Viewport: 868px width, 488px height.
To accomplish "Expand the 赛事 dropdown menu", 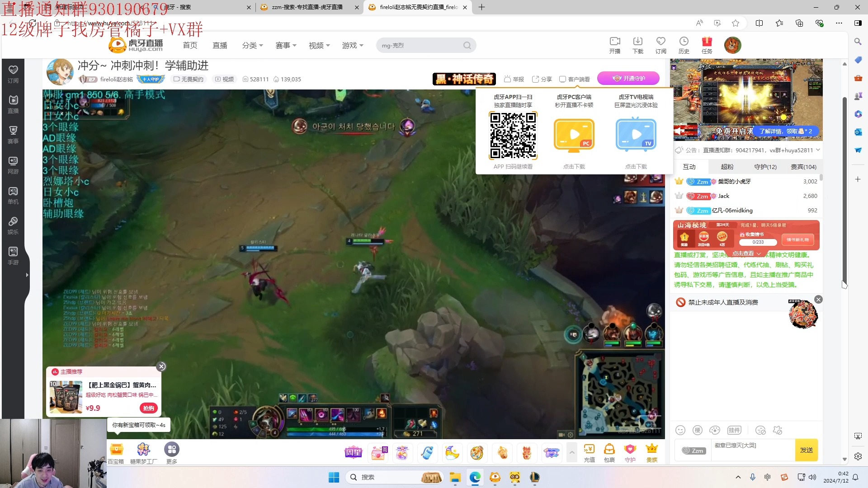I will [286, 45].
